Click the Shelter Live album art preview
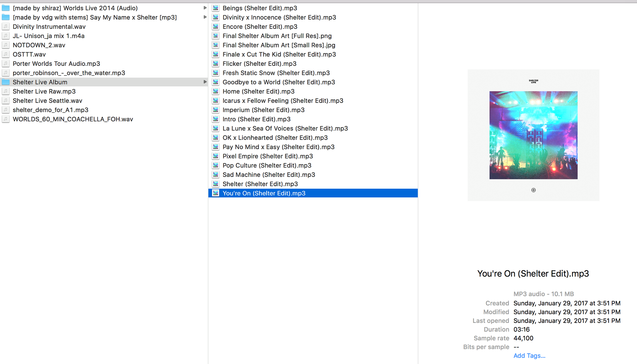Viewport: 637px width, 364px height. [533, 135]
